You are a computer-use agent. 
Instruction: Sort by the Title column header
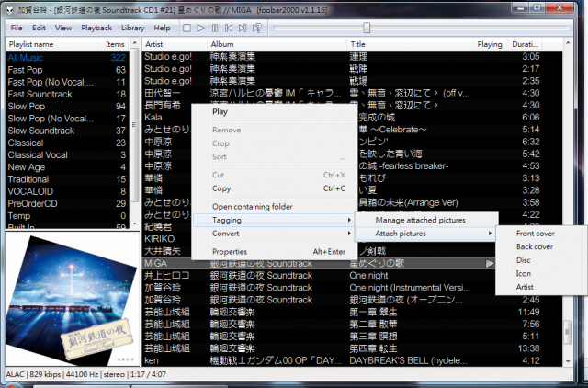tap(410, 44)
